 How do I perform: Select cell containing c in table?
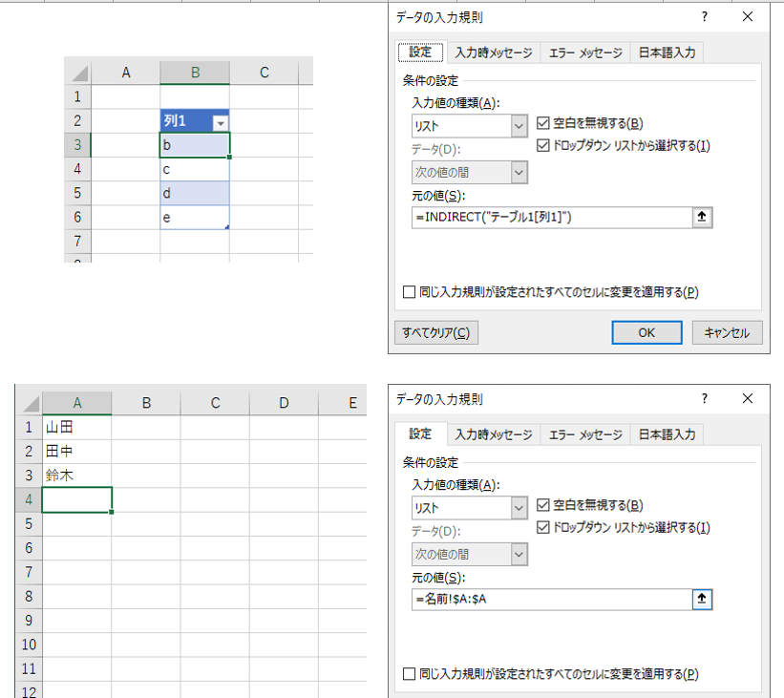coord(195,169)
